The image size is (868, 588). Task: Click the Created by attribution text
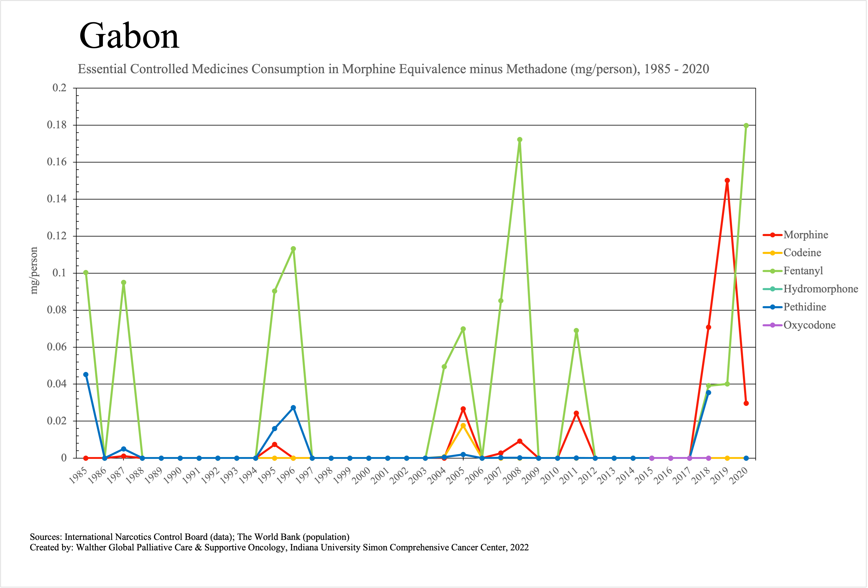click(x=279, y=548)
